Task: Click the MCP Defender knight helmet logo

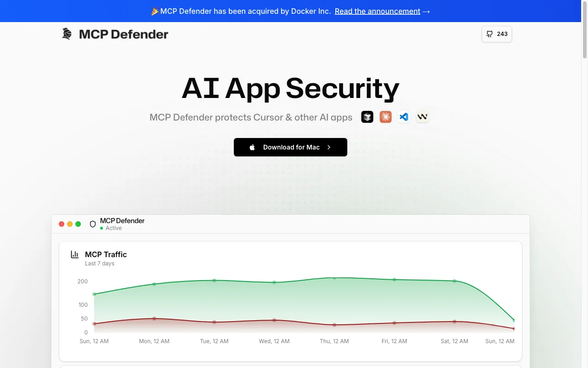Action: point(67,34)
